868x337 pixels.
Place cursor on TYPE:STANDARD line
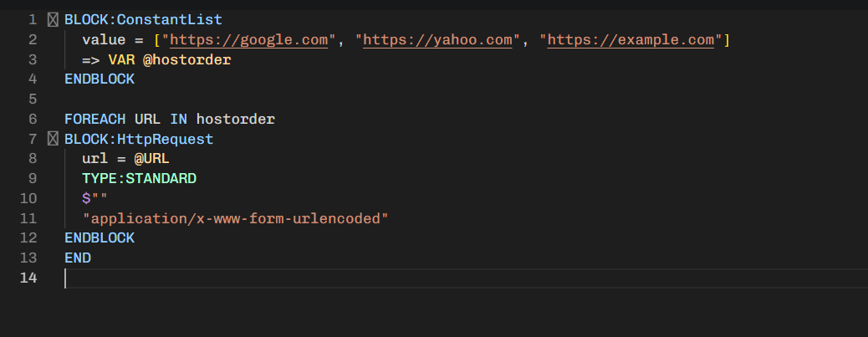[x=139, y=179]
